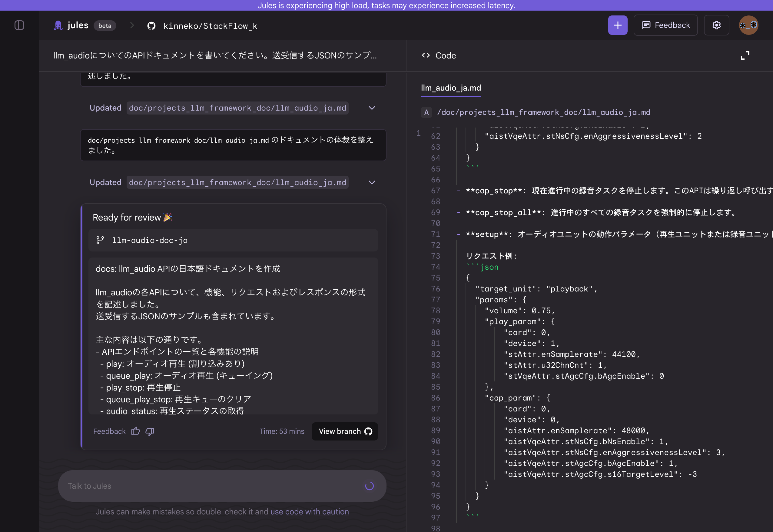Click the code line with 44100 samplerate
773x532 pixels.
click(x=572, y=354)
